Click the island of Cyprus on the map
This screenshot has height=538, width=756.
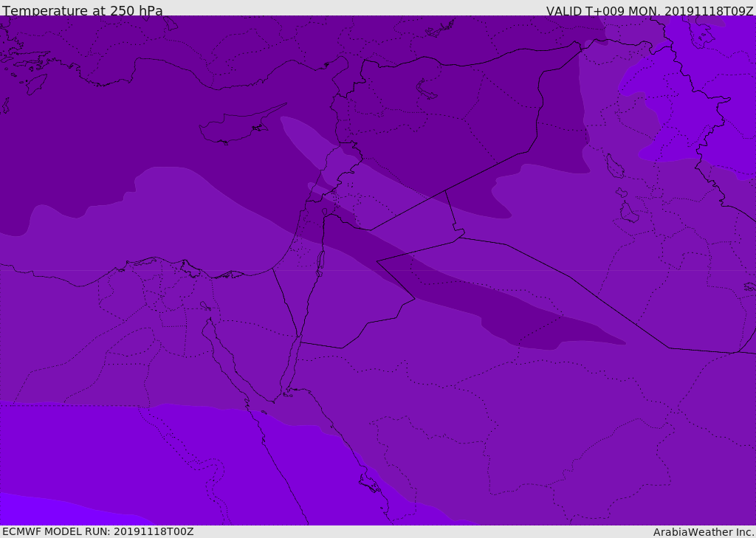pyautogui.click(x=236, y=127)
